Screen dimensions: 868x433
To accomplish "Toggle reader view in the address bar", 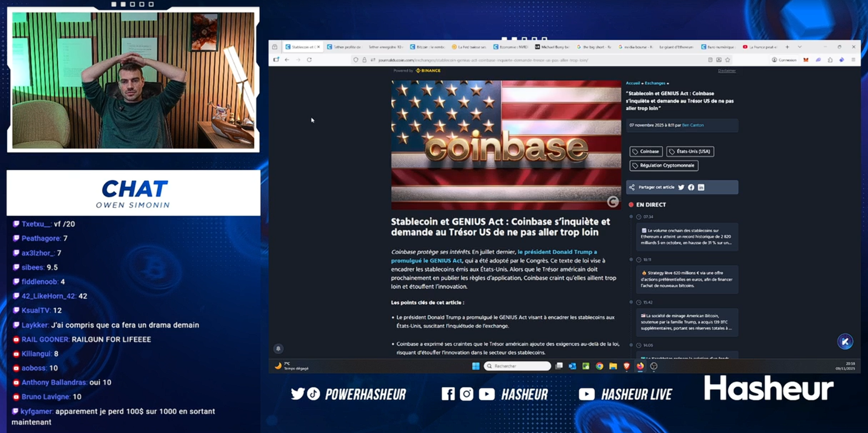I will click(710, 60).
